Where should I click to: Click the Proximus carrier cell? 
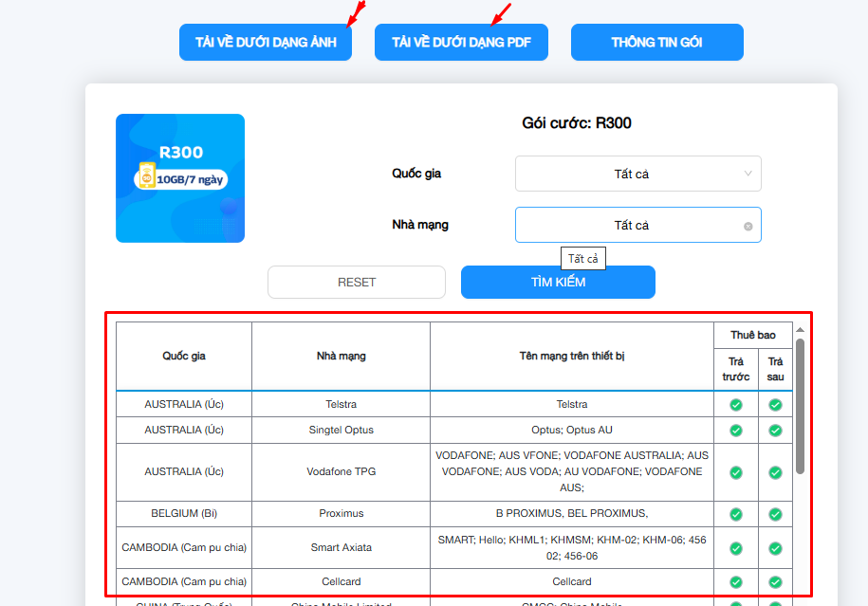[x=341, y=514]
